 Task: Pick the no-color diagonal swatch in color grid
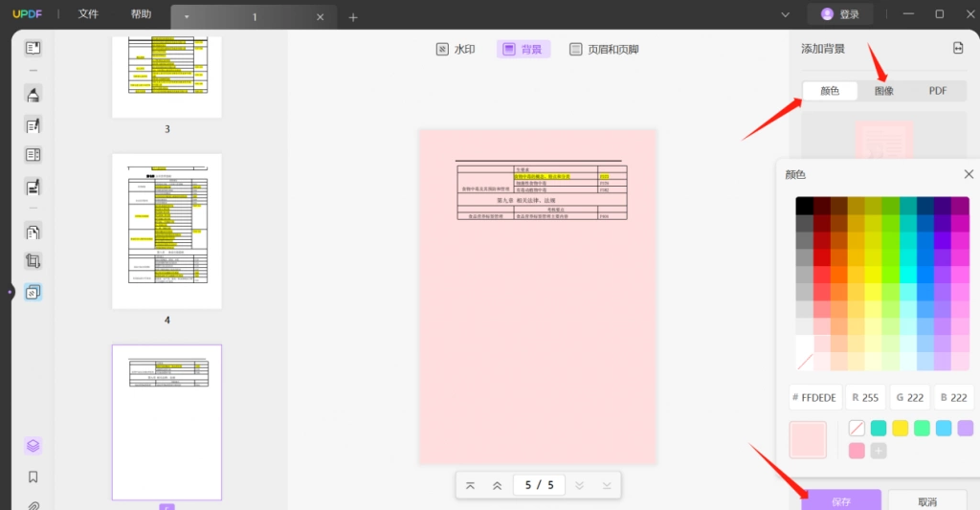(804, 362)
